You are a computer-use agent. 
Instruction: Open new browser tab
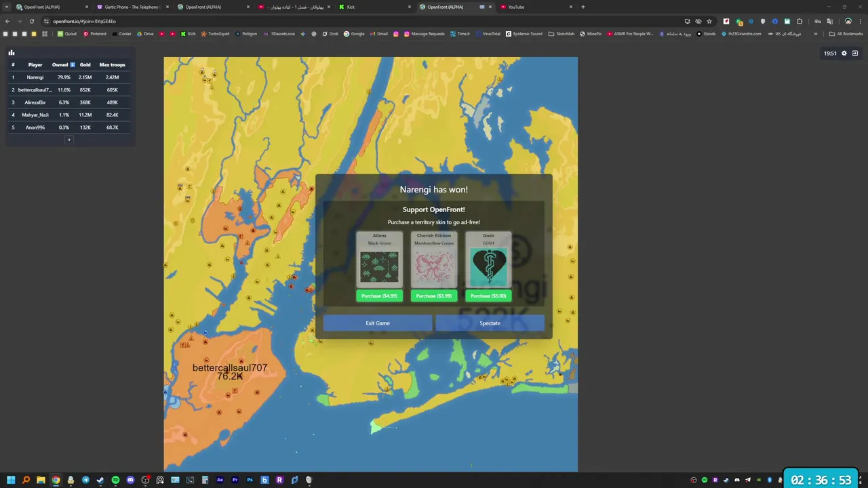tap(583, 7)
